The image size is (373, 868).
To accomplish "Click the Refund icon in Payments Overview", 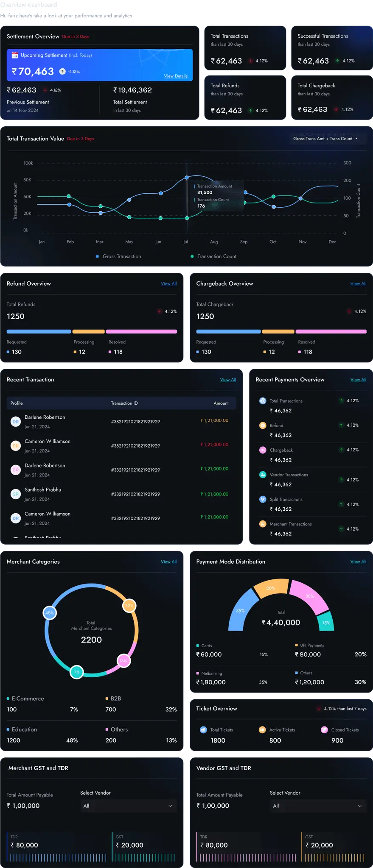I will coord(263,426).
